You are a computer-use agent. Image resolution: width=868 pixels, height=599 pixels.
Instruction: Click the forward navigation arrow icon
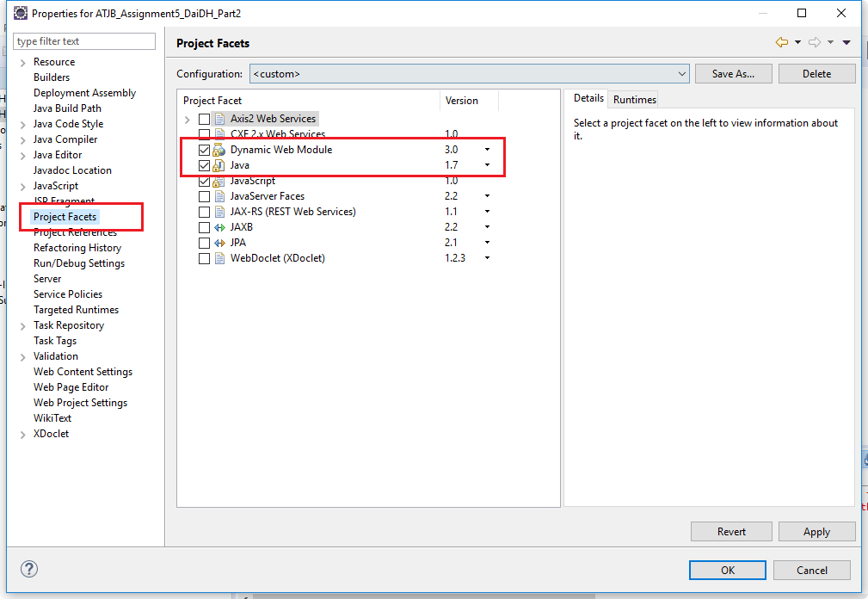pos(815,41)
